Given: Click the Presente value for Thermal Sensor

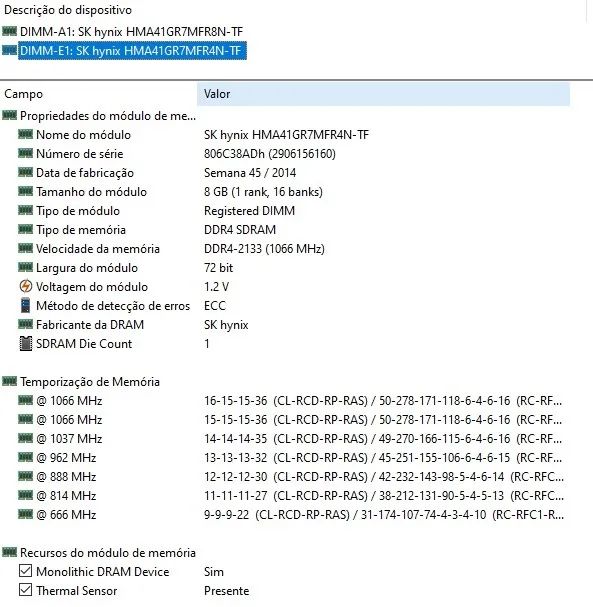Looking at the screenshot, I should point(226,590).
